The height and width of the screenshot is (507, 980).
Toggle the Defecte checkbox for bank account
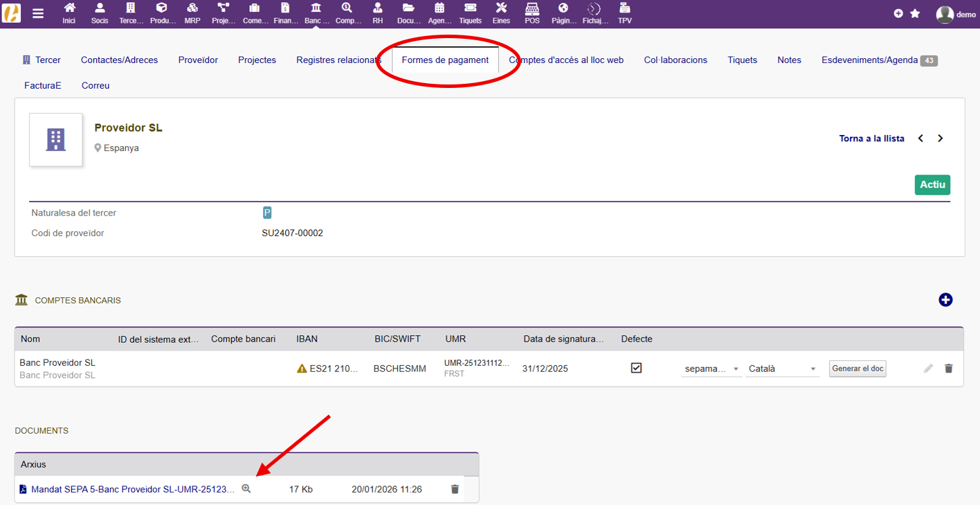[636, 368]
